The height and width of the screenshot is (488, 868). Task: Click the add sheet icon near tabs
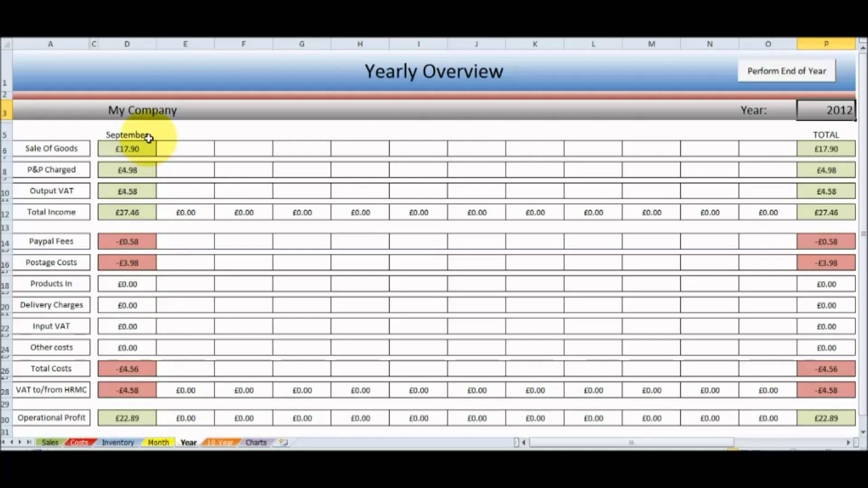click(x=283, y=442)
